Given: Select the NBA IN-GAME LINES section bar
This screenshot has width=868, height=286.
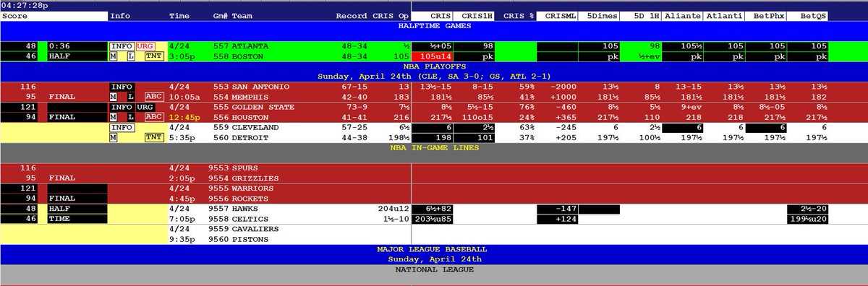Looking at the screenshot, I should click(434, 147).
